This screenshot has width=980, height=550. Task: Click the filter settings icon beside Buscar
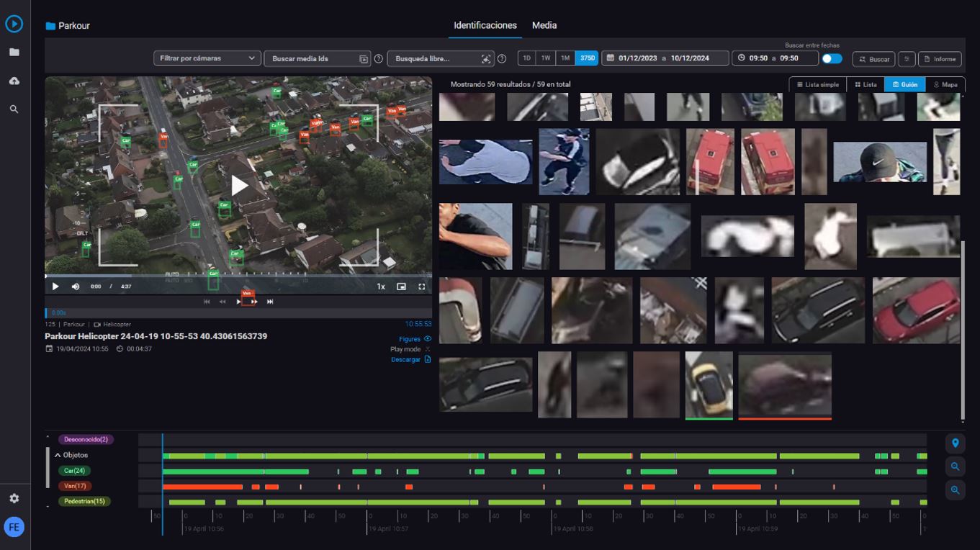click(x=907, y=59)
